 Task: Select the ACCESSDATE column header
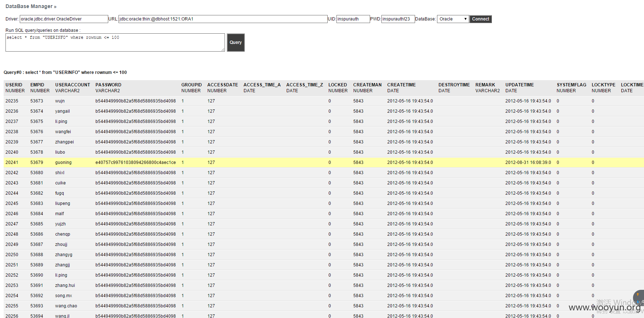[223, 85]
